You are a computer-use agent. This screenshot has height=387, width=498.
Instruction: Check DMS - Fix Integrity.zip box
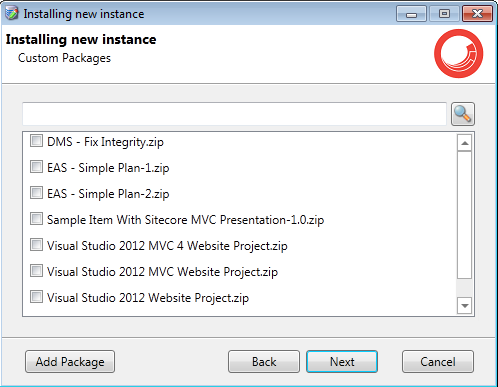click(x=36, y=141)
